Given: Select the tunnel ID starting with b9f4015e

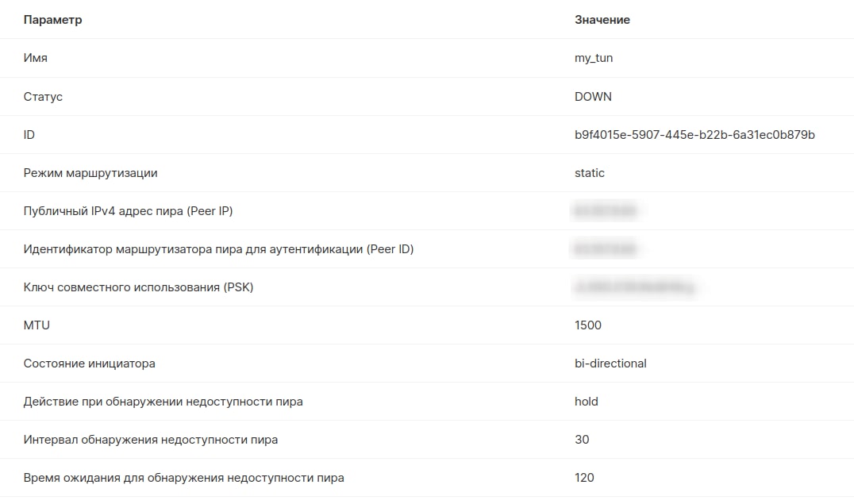Looking at the screenshot, I should click(x=694, y=135).
